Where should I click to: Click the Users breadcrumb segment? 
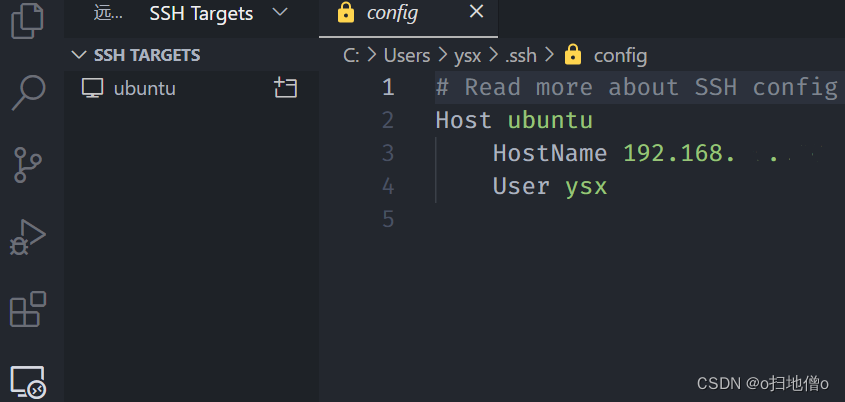pos(406,55)
